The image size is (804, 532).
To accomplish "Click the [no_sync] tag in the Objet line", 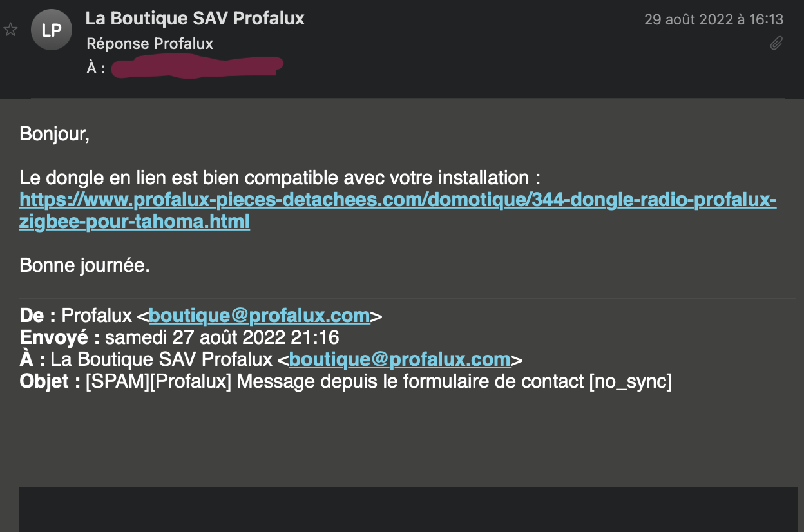I will click(x=629, y=381).
